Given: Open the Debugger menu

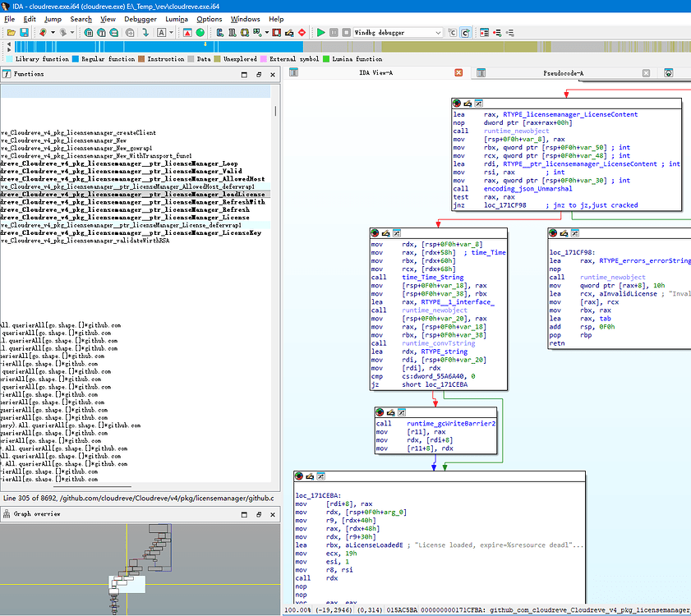Looking at the screenshot, I should (141, 19).
